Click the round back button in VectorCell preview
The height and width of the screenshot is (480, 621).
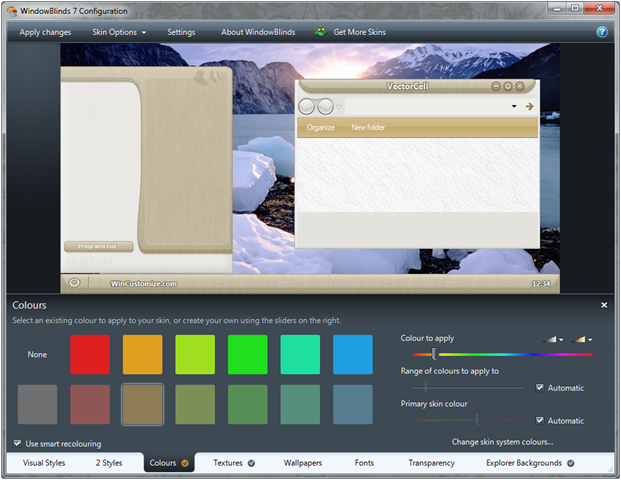pos(308,106)
